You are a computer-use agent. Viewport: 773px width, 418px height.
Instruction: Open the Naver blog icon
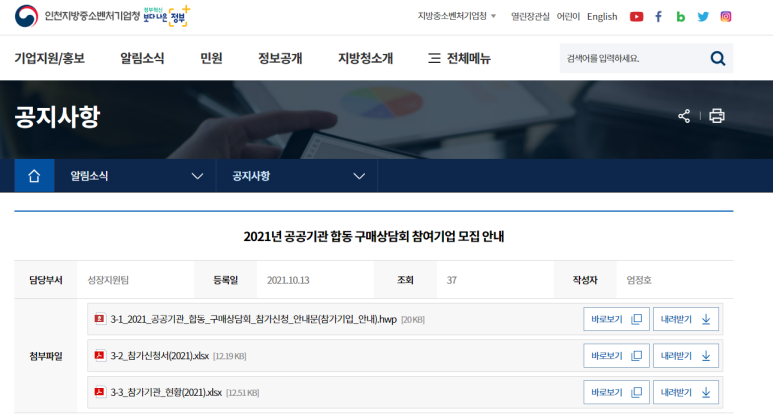681,17
